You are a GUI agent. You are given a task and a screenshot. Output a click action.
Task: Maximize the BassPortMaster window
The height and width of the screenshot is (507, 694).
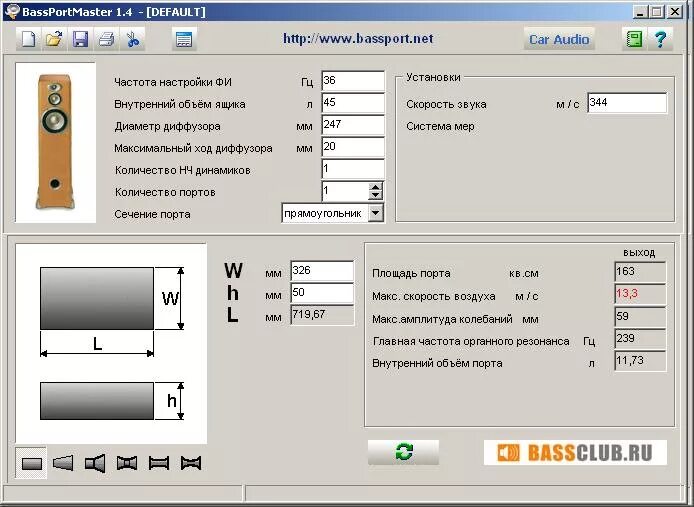tap(657, 12)
